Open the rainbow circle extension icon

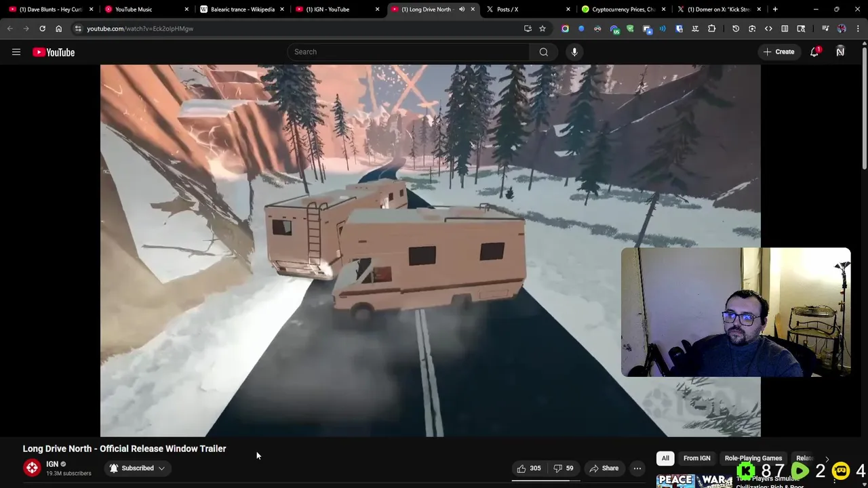coord(565,28)
